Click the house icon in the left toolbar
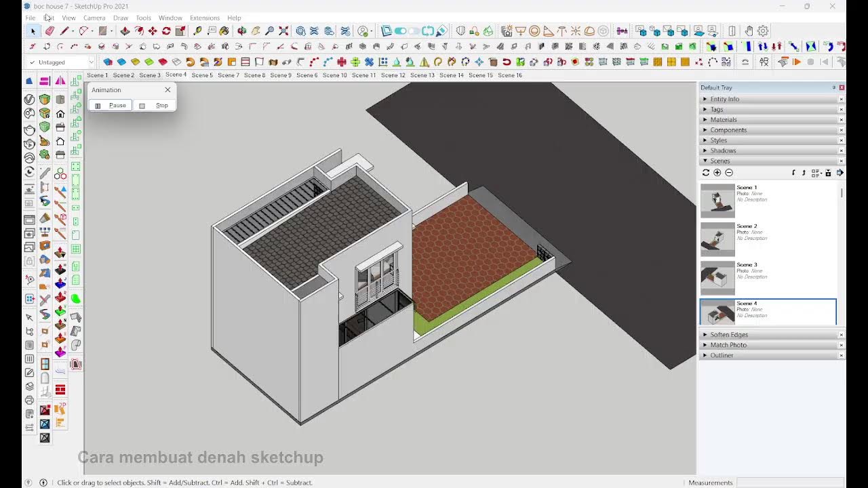The image size is (868, 488). point(60,114)
